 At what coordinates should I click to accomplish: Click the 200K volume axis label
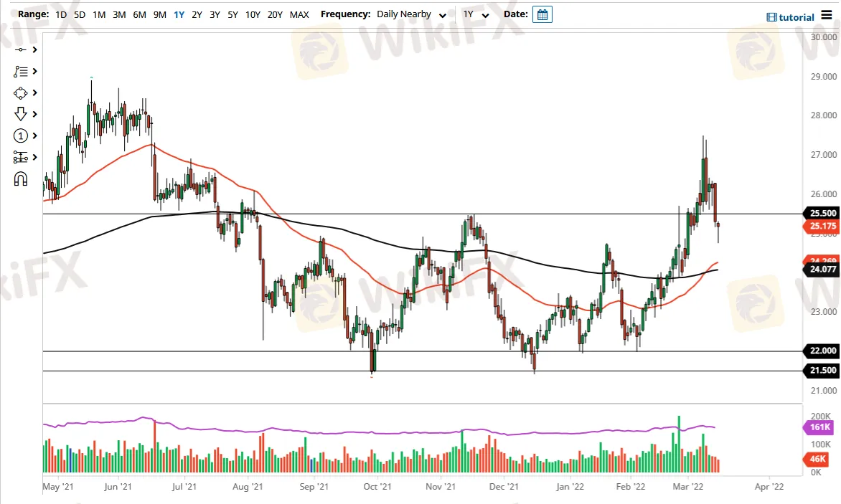821,416
